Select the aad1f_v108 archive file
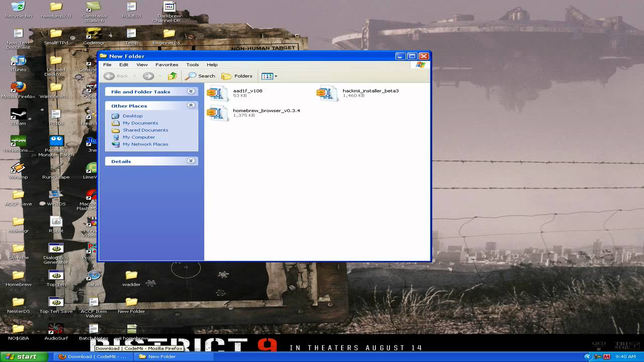The width and height of the screenshot is (644, 362). click(234, 93)
